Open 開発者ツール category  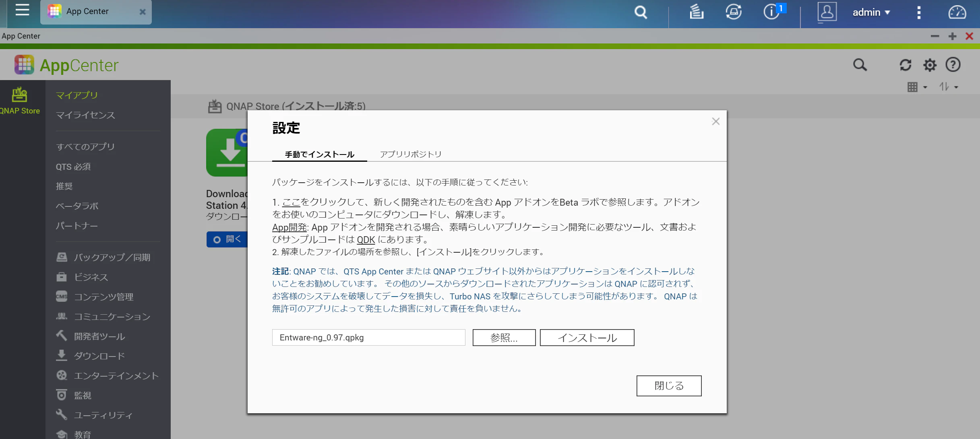(x=91, y=336)
